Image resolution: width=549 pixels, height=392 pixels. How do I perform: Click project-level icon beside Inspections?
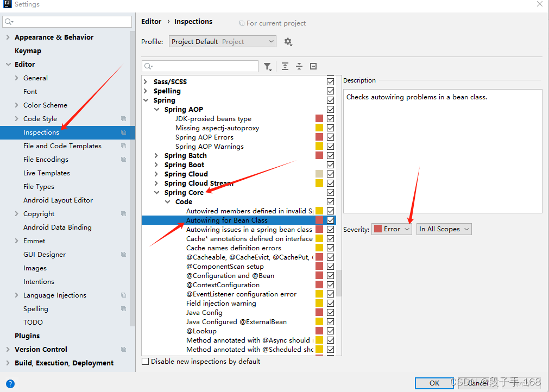coord(124,132)
